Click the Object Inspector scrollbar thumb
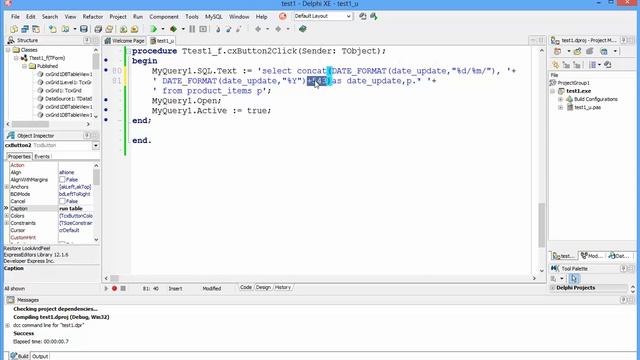Image resolution: width=640 pixels, height=360 pixels. pyautogui.click(x=96, y=177)
